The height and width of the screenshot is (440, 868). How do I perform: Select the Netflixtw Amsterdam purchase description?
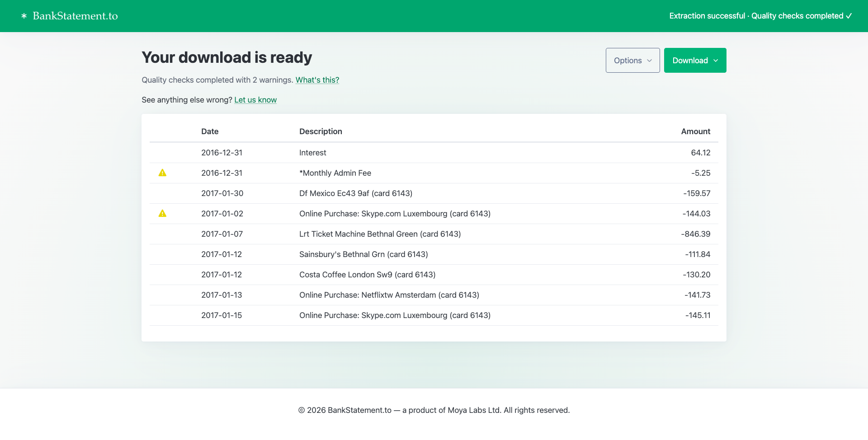[x=389, y=295]
